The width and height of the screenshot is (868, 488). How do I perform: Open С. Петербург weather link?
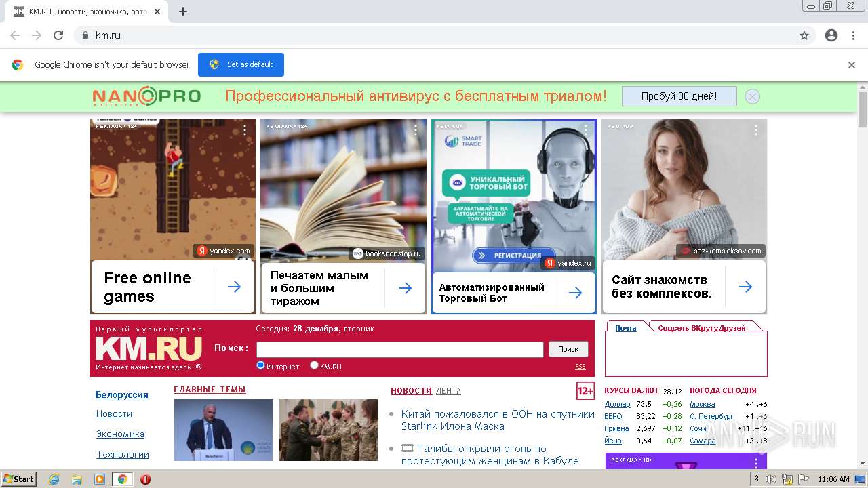711,416
